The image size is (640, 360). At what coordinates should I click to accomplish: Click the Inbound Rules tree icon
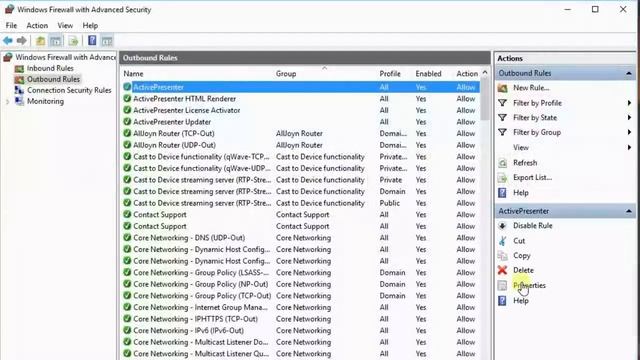point(19,68)
